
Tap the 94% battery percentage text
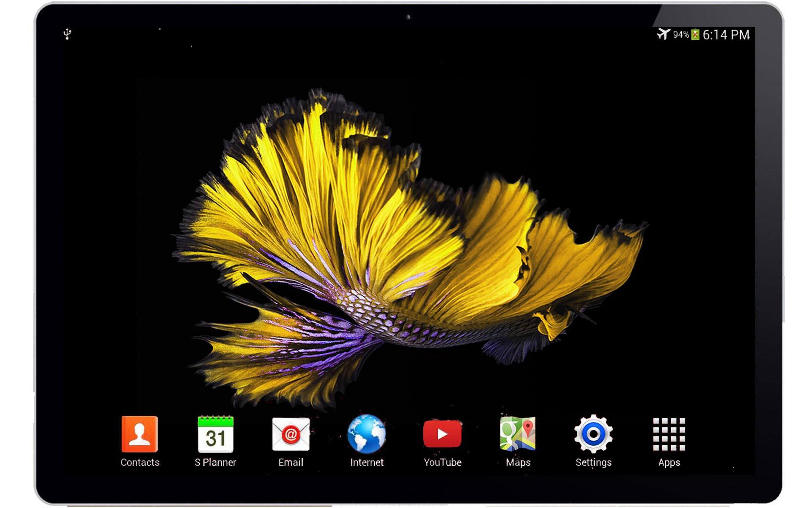[681, 35]
